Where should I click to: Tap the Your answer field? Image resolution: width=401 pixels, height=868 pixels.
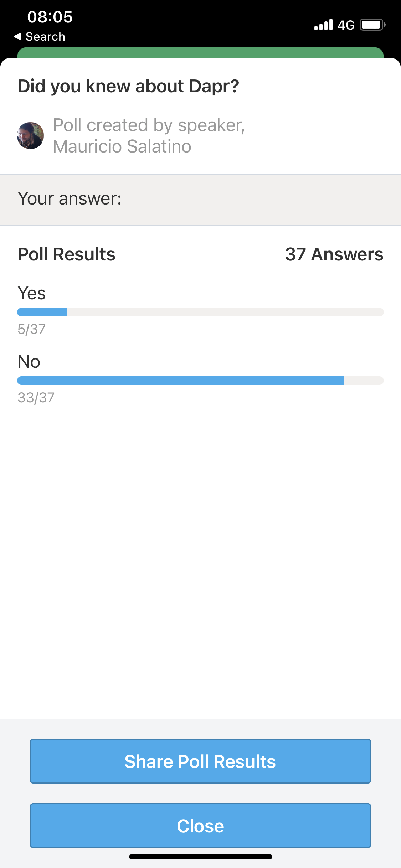200,200
